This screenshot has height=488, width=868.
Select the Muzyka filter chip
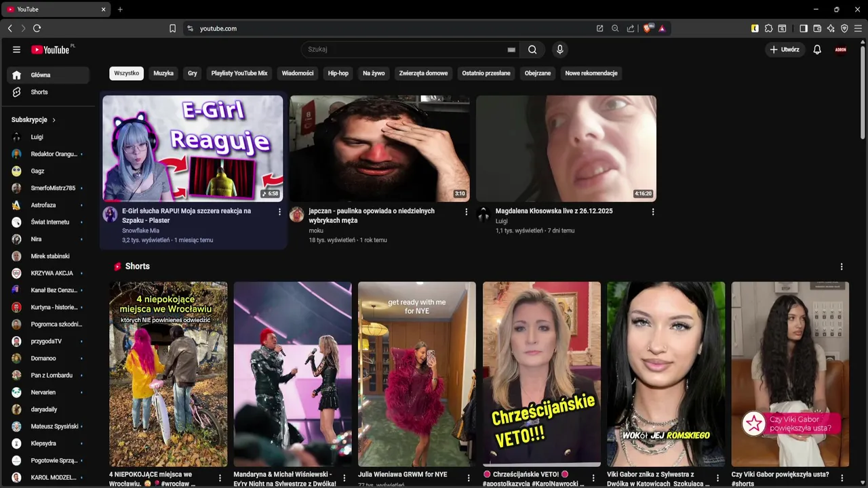pyautogui.click(x=163, y=73)
